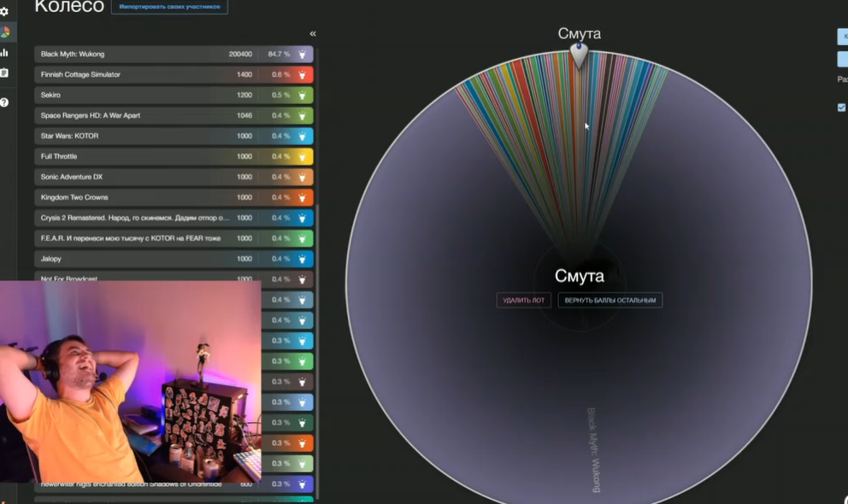This screenshot has height=504, width=848.
Task: Click the Колесо page heading
Action: coord(69,7)
